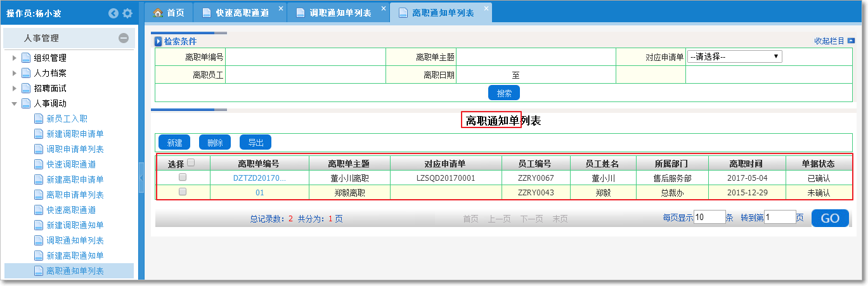Collapse 人事管理 panel with minus icon
868x286 pixels.
click(124, 38)
